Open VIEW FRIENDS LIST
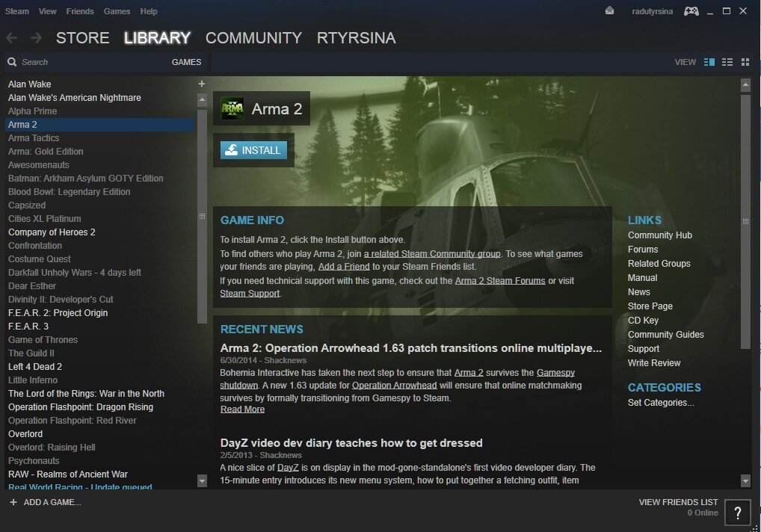Viewport: 761px width, 532px height. coord(679,502)
